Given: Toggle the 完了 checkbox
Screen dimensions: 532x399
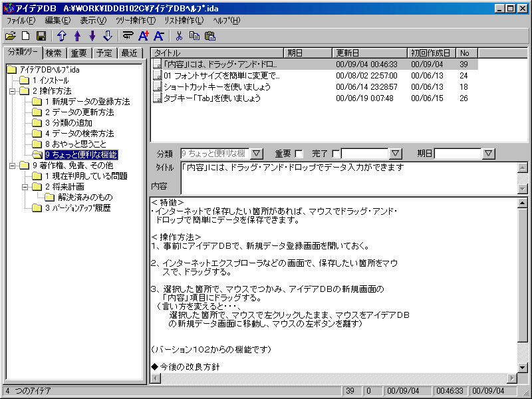Looking at the screenshot, I should pyautogui.click(x=336, y=154).
